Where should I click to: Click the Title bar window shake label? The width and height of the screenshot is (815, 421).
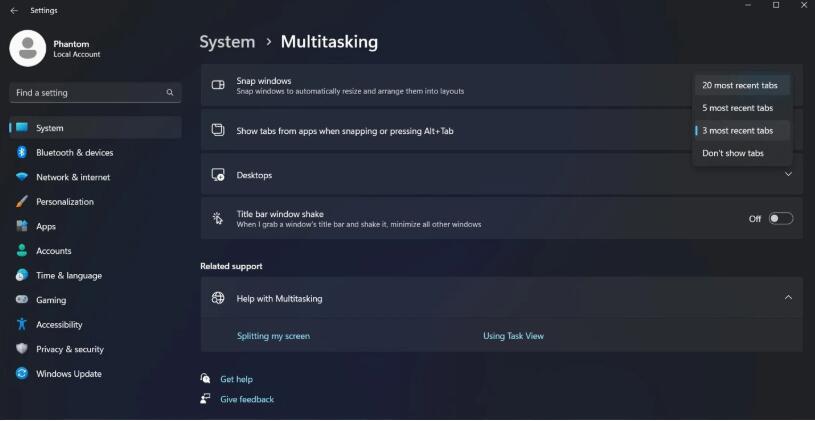(280, 214)
